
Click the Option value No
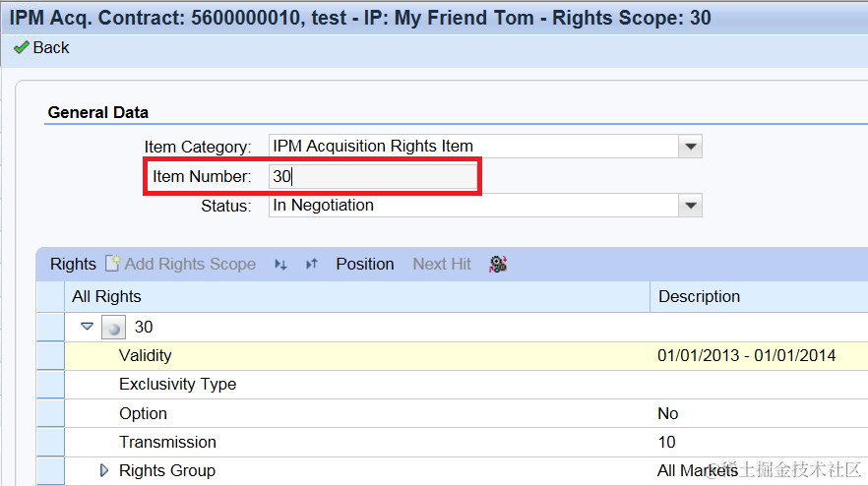667,413
